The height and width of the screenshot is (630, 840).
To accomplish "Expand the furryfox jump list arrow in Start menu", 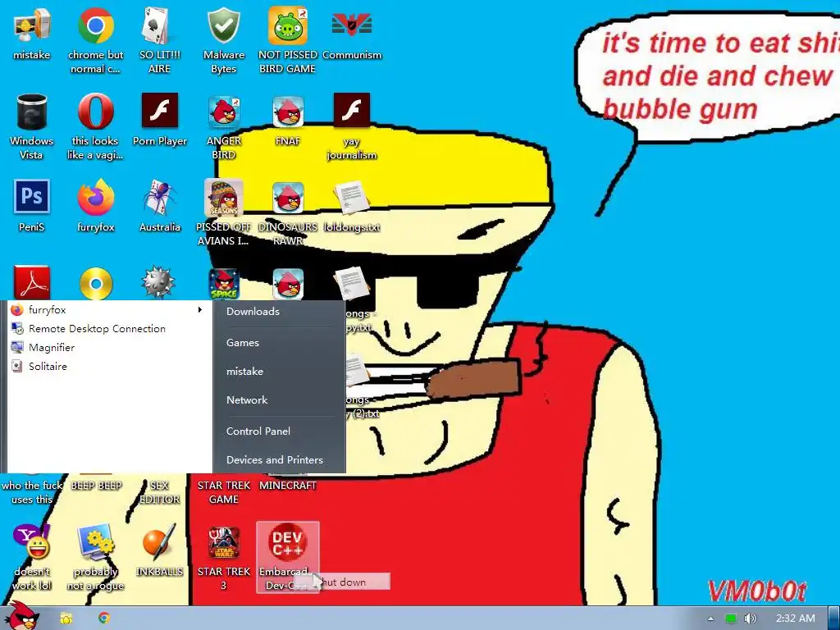I will (x=200, y=309).
